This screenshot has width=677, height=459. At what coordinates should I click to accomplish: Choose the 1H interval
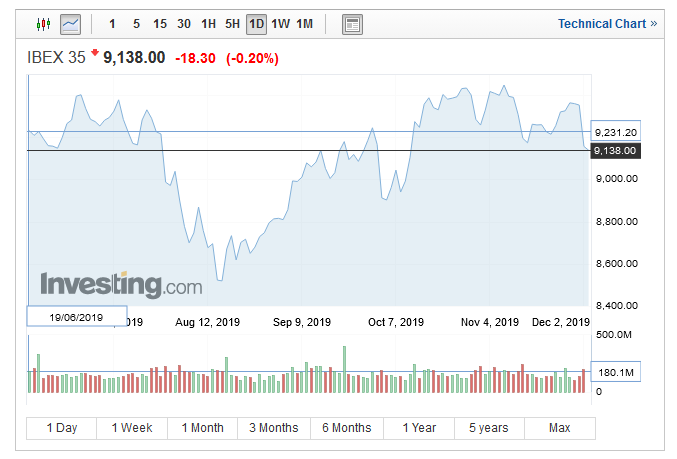tap(209, 24)
